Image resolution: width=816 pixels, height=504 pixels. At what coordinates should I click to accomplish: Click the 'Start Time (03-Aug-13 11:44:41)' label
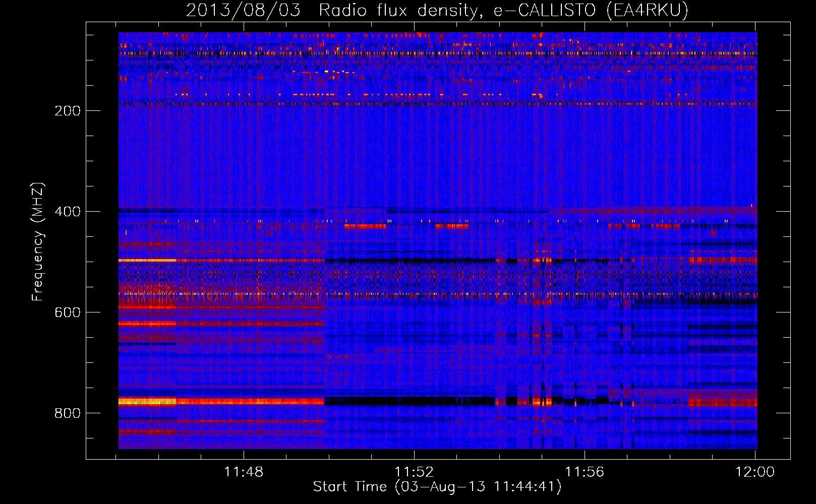click(x=437, y=487)
